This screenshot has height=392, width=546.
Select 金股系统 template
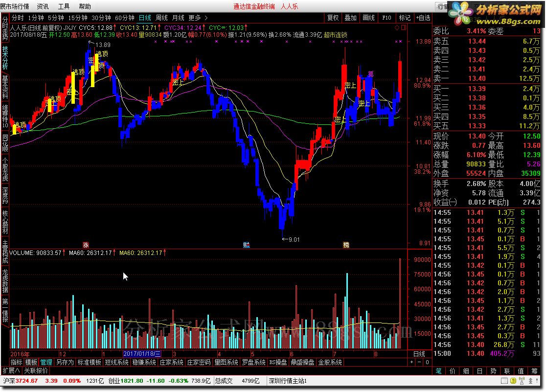pyautogui.click(x=330, y=362)
